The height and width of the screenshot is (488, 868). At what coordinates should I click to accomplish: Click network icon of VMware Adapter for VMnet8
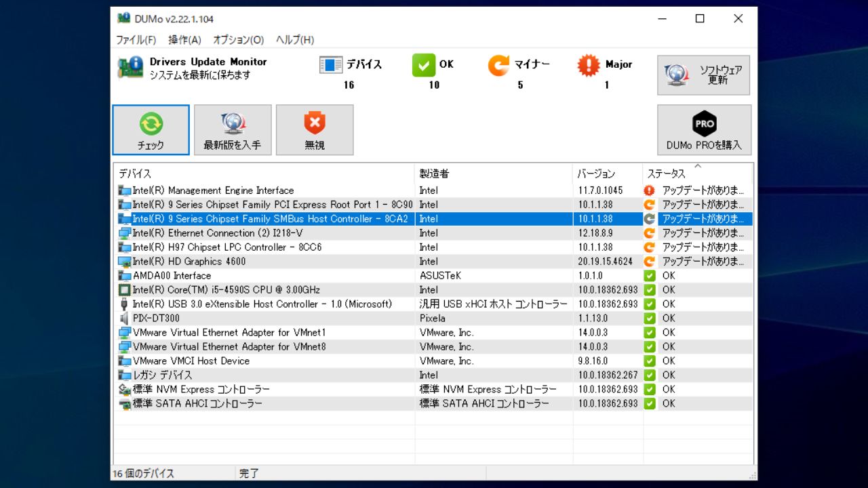(125, 347)
